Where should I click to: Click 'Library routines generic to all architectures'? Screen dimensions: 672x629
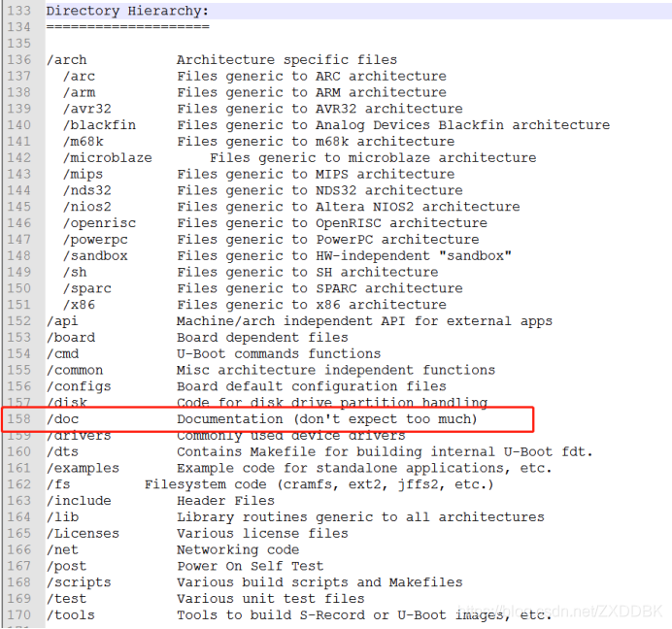pos(360,516)
